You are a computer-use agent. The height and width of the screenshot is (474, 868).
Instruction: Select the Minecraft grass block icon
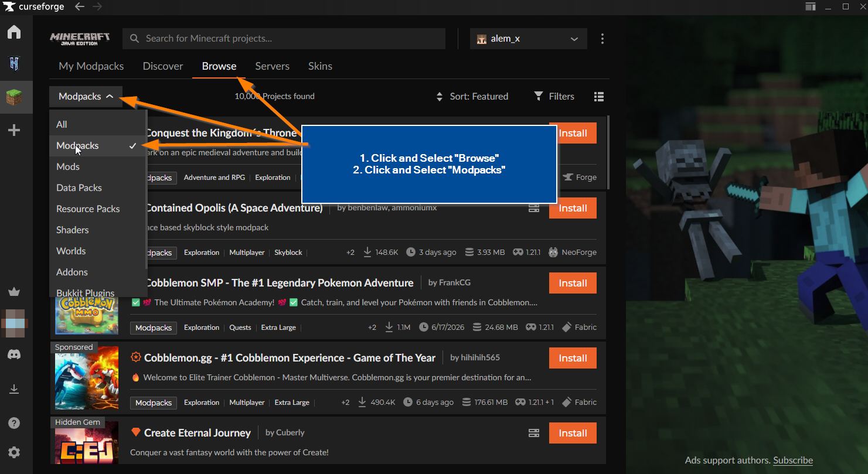tap(14, 97)
